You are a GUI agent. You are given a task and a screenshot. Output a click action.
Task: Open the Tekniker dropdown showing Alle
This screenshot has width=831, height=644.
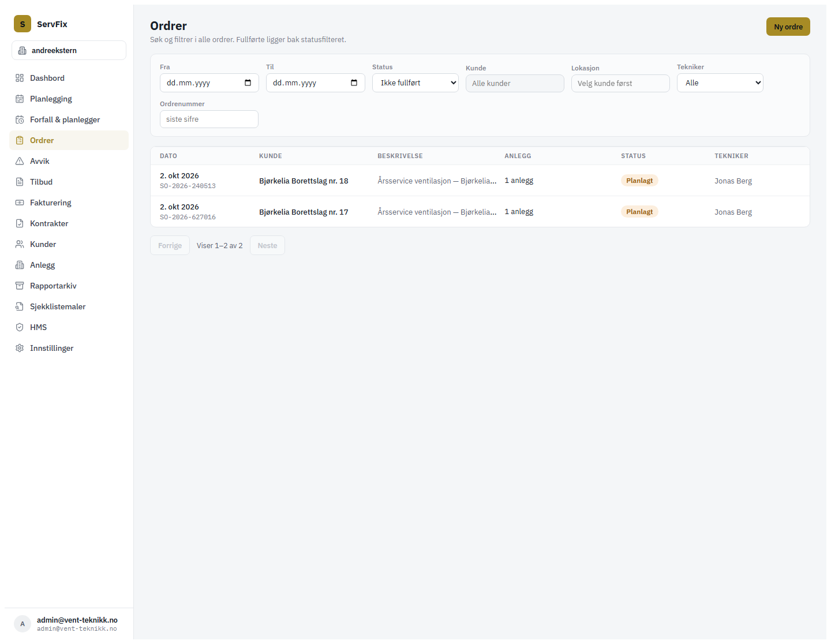coord(720,83)
